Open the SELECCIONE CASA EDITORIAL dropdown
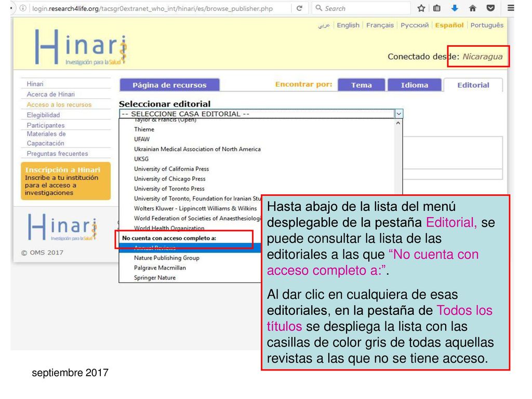This screenshot has height=399, width=532. [261, 114]
